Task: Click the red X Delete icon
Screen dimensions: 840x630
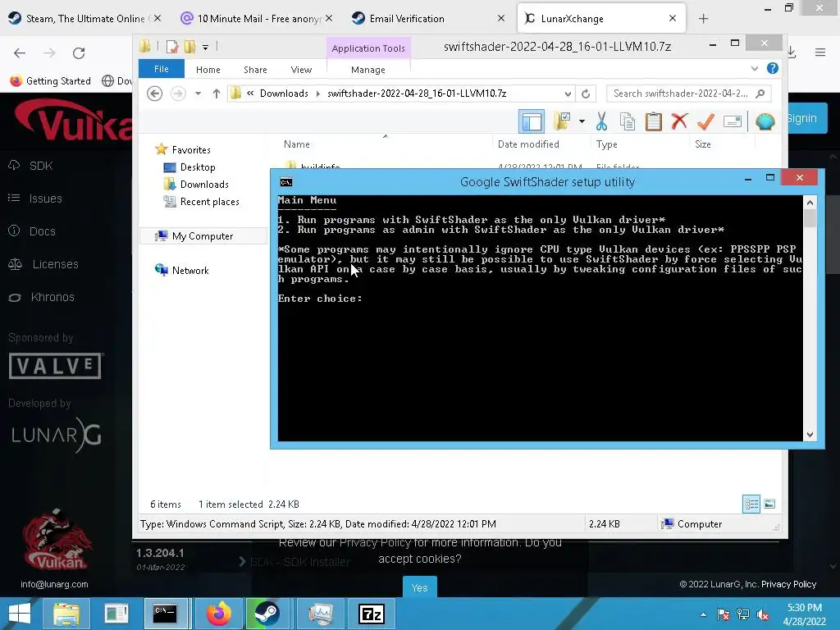Action: click(679, 121)
